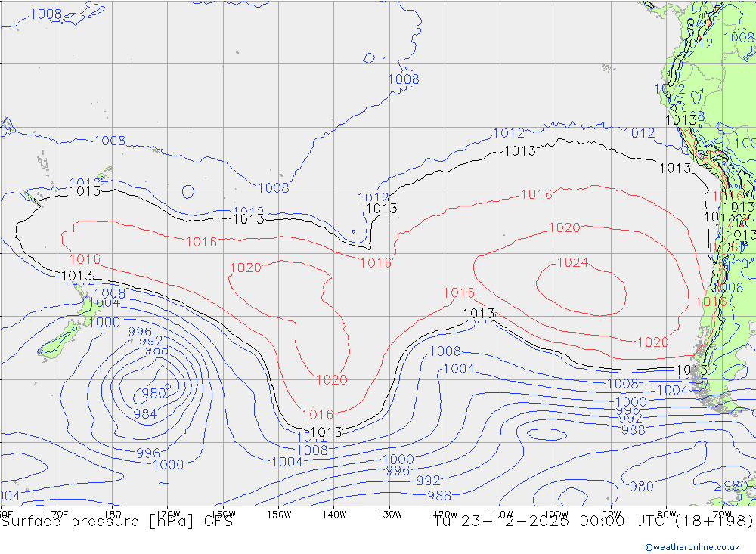
Task: Click the Surface pressure [hPa] GFS title
Action: click(x=116, y=522)
